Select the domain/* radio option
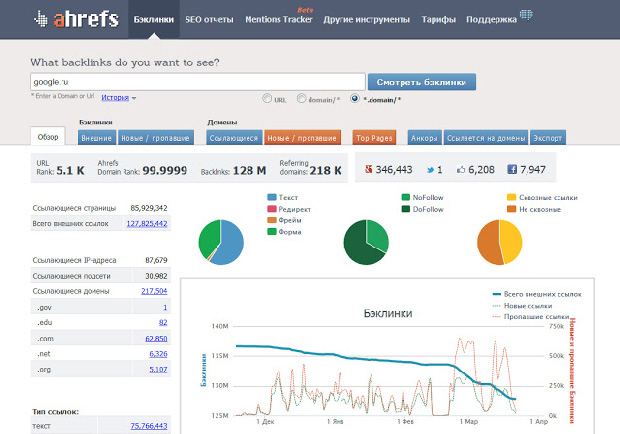The height and width of the screenshot is (434, 620). pyautogui.click(x=301, y=98)
